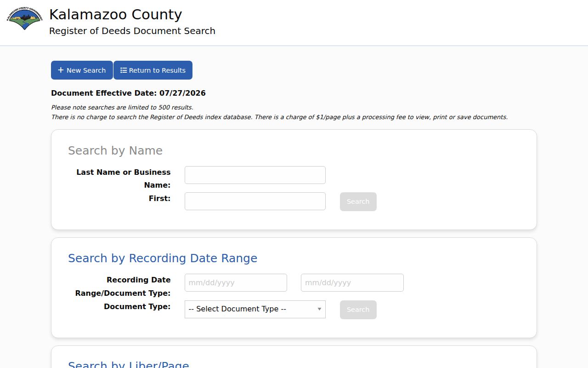Select the recording end date field
Screen dimensions: 588x368
click(352, 283)
